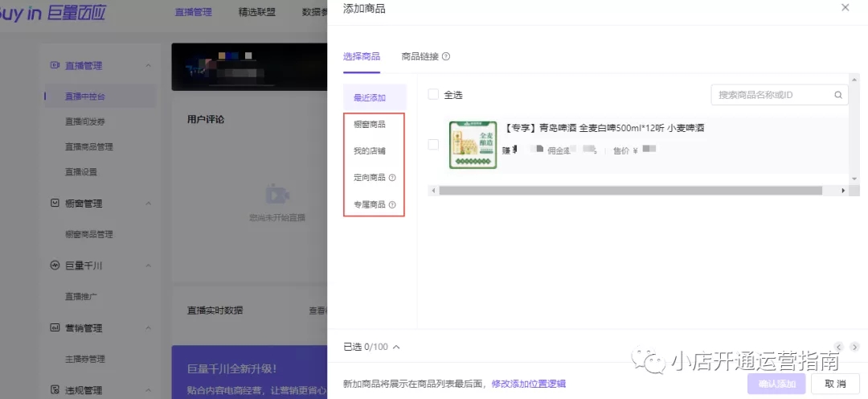868x399 pixels.
Task: Collapse the 直播管理 sidebar section
Action: (x=149, y=65)
